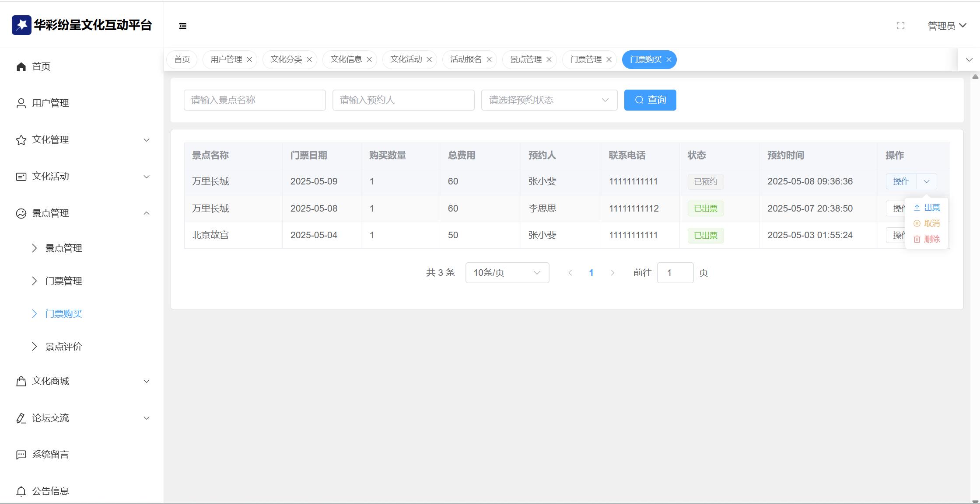Click the sidebar collapse hamburger icon
This screenshot has height=504, width=980.
[x=183, y=26]
